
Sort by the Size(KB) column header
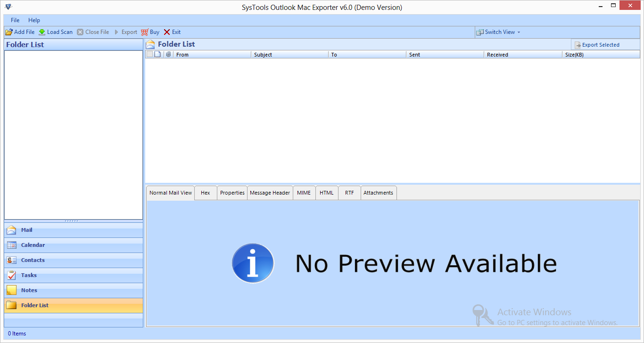(601, 55)
